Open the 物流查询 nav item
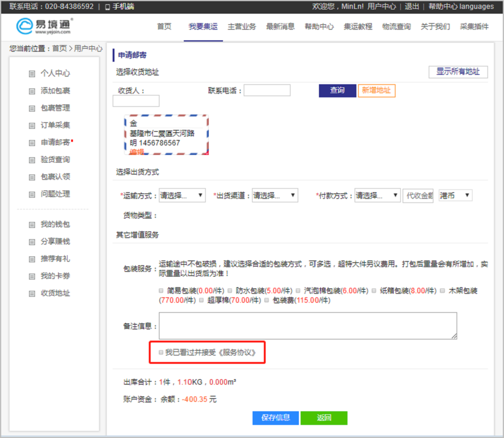The width and height of the screenshot is (504, 438). click(396, 27)
